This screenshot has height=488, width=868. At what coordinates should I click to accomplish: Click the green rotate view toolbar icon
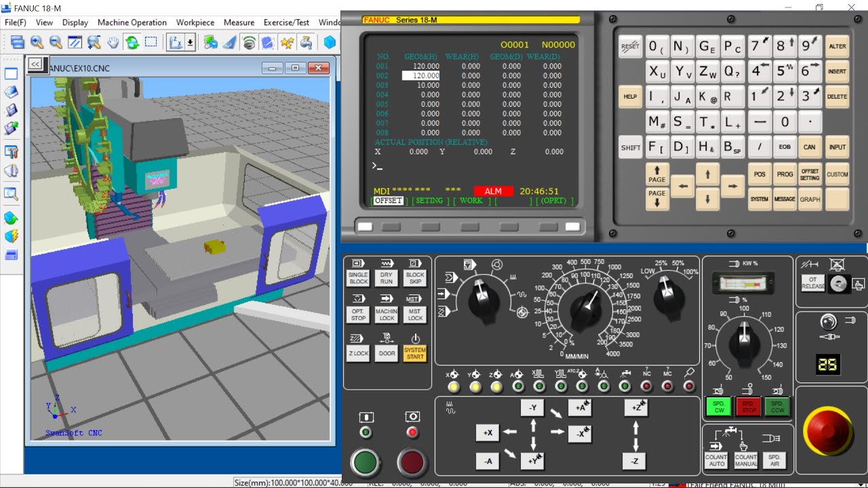pyautogui.click(x=132, y=43)
